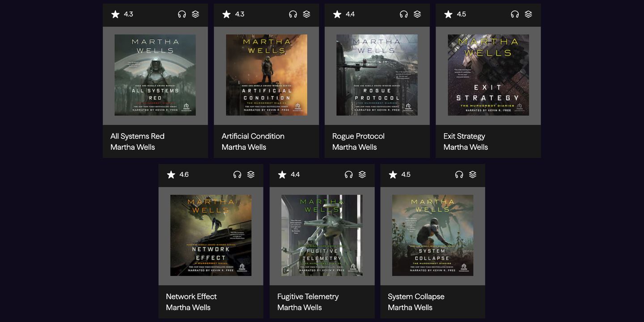This screenshot has height=322, width=644.
Task: Click the Network Effect title text
Action: point(191,296)
